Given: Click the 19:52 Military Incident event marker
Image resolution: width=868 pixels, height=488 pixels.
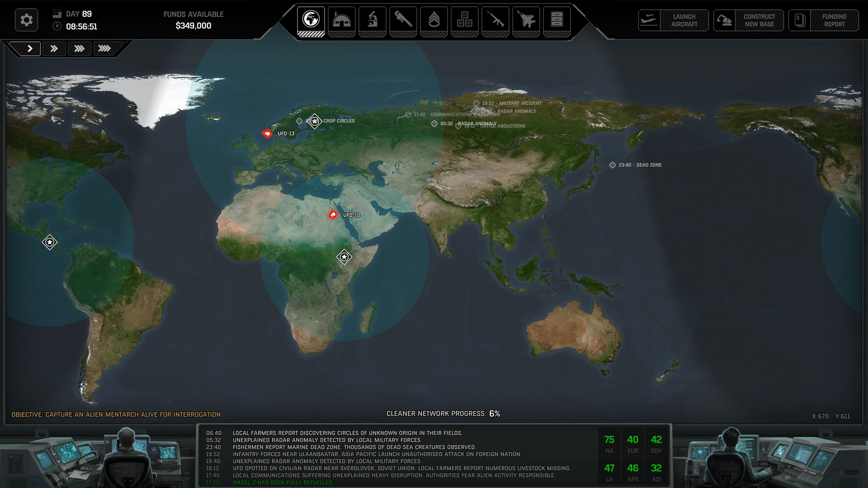Looking at the screenshot, I should (476, 103).
